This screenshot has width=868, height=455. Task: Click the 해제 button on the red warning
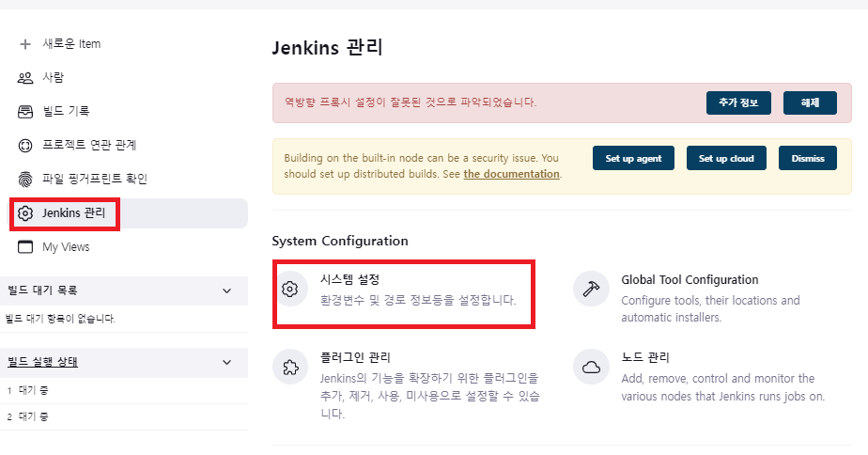click(810, 102)
